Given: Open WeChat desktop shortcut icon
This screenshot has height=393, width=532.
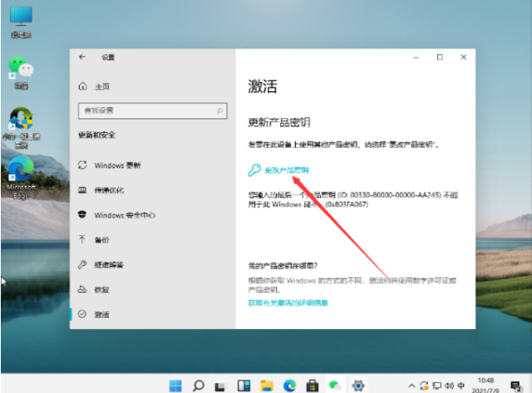Looking at the screenshot, I should [19, 71].
